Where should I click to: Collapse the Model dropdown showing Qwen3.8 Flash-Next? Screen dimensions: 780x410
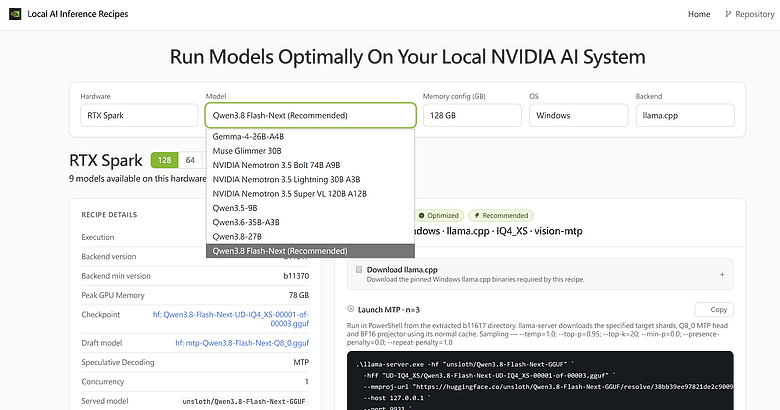pyautogui.click(x=310, y=115)
